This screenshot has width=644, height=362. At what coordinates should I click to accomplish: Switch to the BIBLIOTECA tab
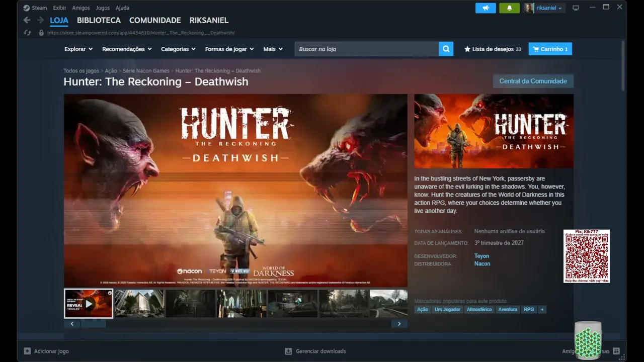(x=99, y=21)
